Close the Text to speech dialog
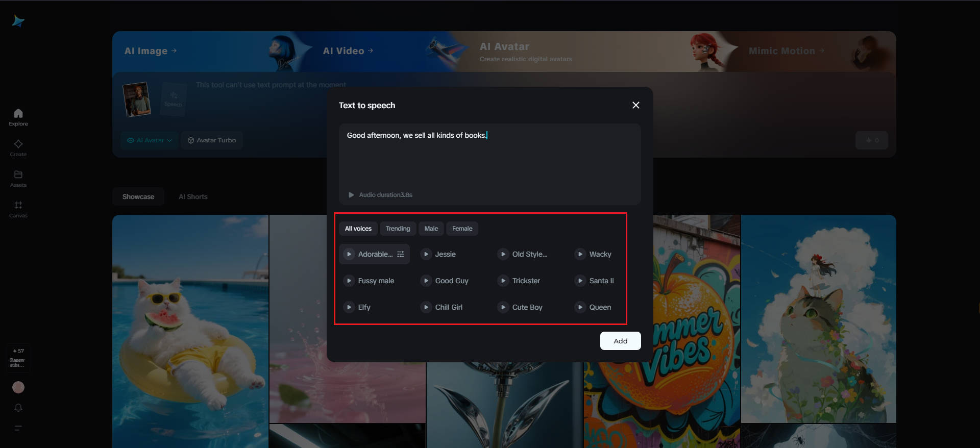The width and height of the screenshot is (980, 448). [x=635, y=105]
